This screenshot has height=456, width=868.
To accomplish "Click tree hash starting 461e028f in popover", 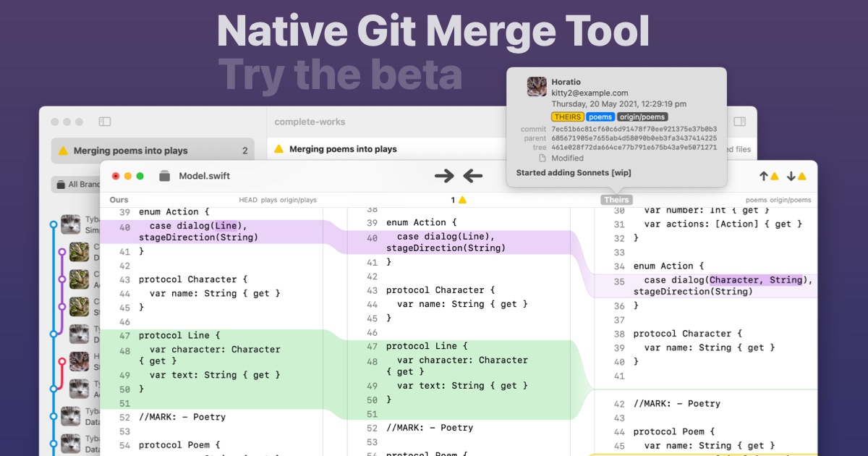I will 634,148.
